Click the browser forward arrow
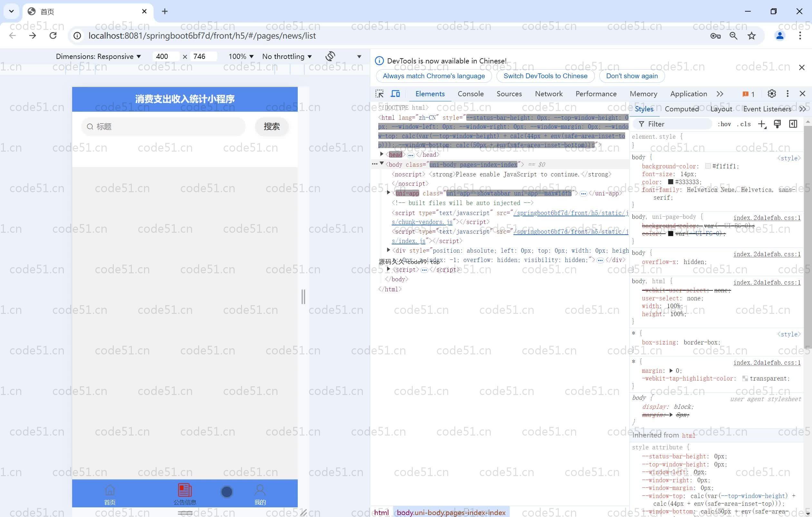812x517 pixels. (x=33, y=36)
